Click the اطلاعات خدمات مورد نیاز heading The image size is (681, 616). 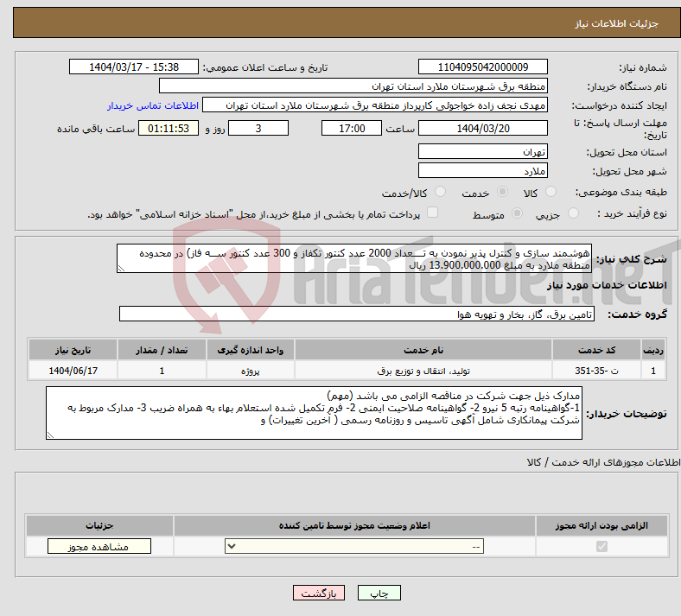pyautogui.click(x=607, y=285)
